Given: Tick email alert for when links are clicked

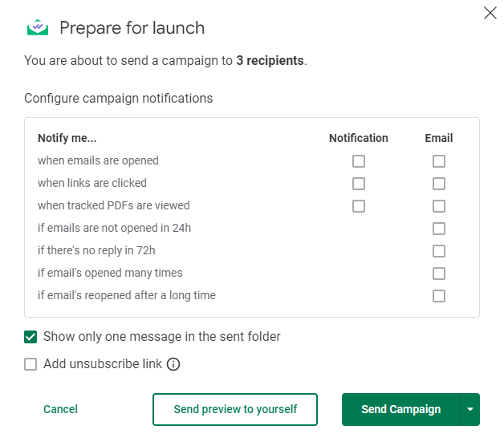Looking at the screenshot, I should (439, 184).
